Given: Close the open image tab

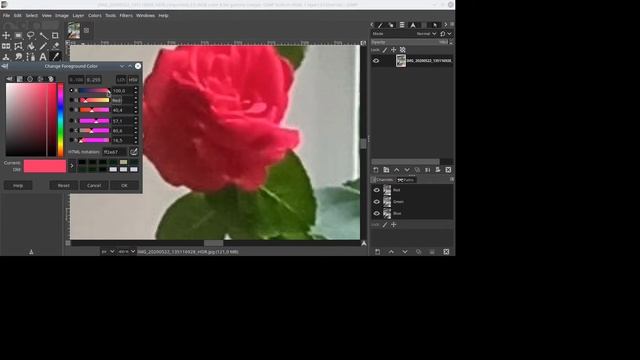Looking at the screenshot, I should tap(86, 30).
